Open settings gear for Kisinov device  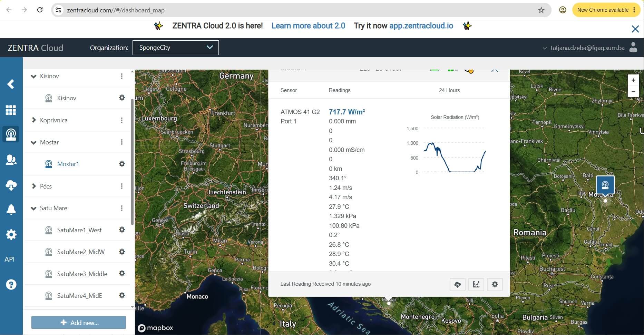point(122,98)
